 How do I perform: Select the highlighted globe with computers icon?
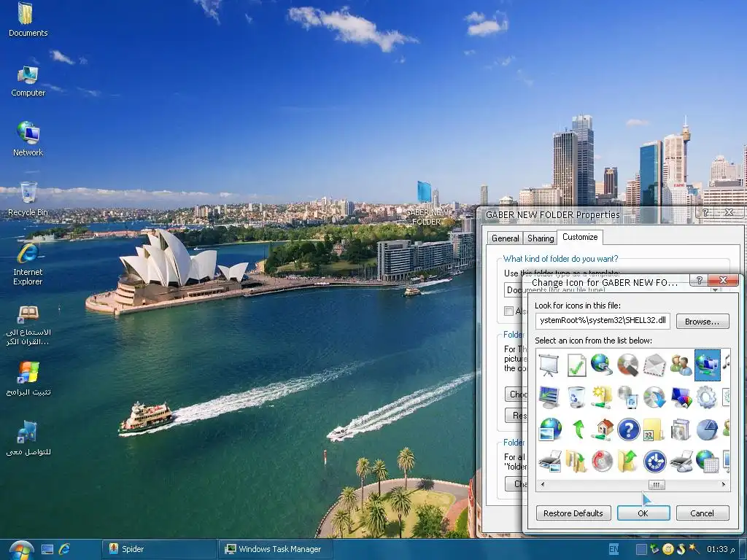tap(708, 365)
